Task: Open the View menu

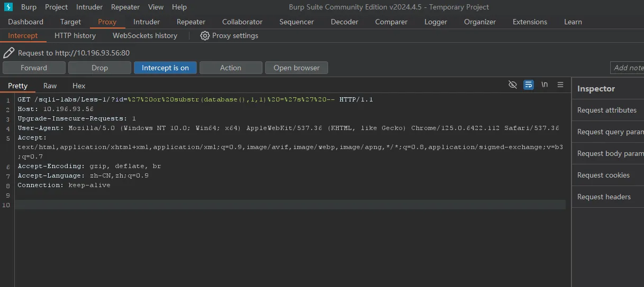Action: click(156, 7)
